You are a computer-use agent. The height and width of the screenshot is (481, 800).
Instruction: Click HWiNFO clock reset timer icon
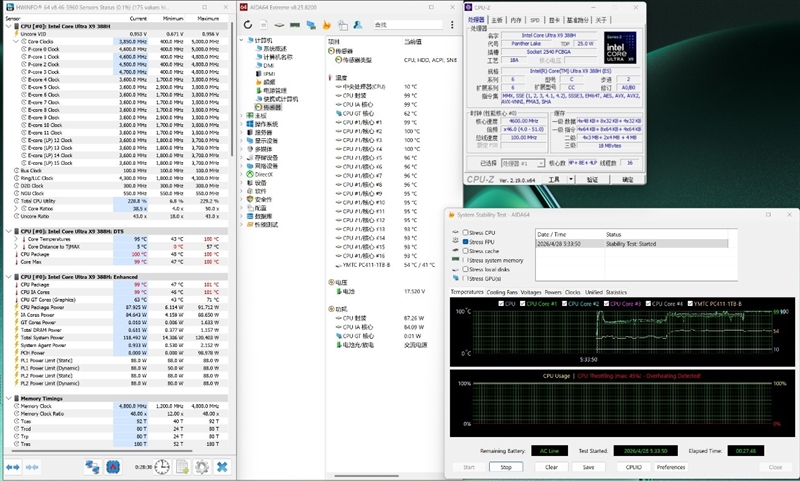162,467
